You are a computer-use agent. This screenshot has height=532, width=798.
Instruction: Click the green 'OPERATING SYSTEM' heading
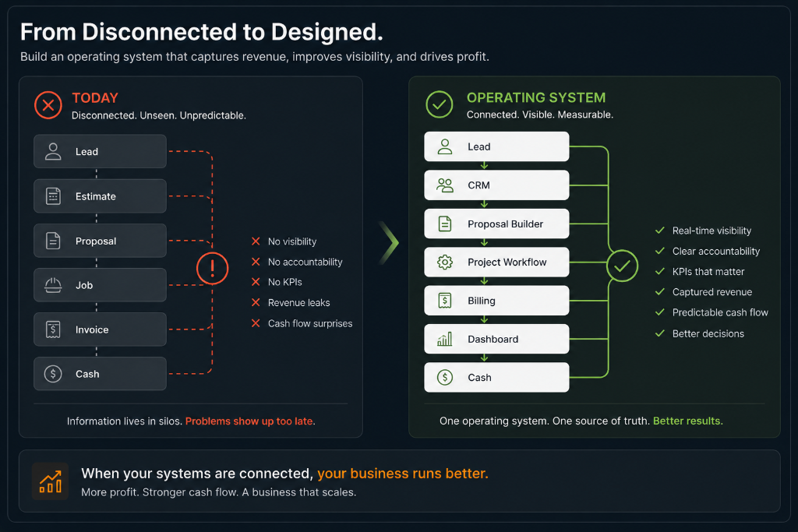536,97
